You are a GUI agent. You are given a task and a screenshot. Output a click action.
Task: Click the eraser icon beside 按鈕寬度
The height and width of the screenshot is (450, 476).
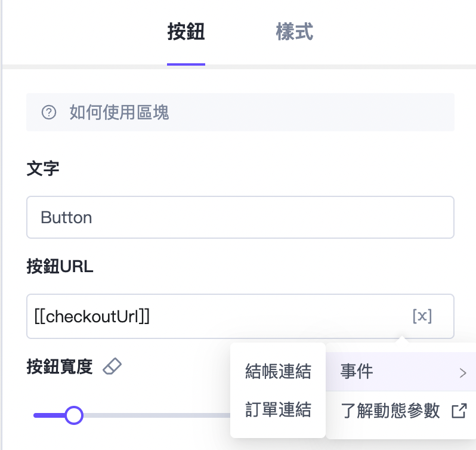coord(112,366)
